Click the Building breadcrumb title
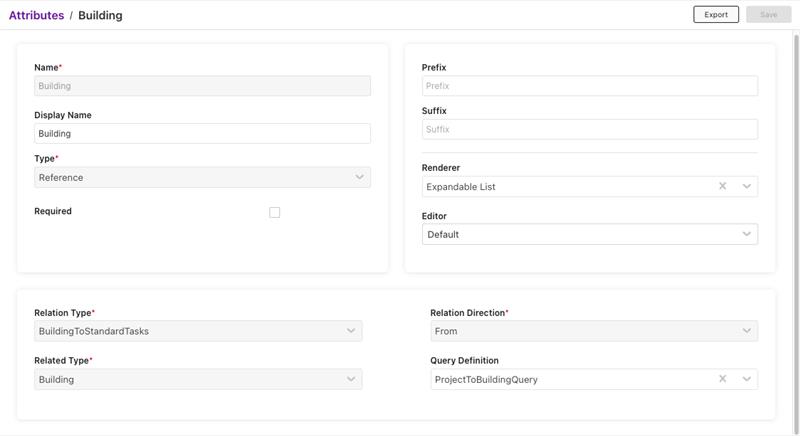This screenshot has height=436, width=800. [100, 15]
